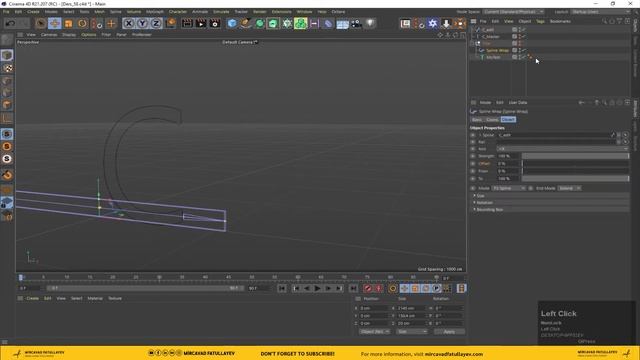Screen dimensions: 640x360
Task: Click the Undo arrow icon
Action: pos(10,23)
